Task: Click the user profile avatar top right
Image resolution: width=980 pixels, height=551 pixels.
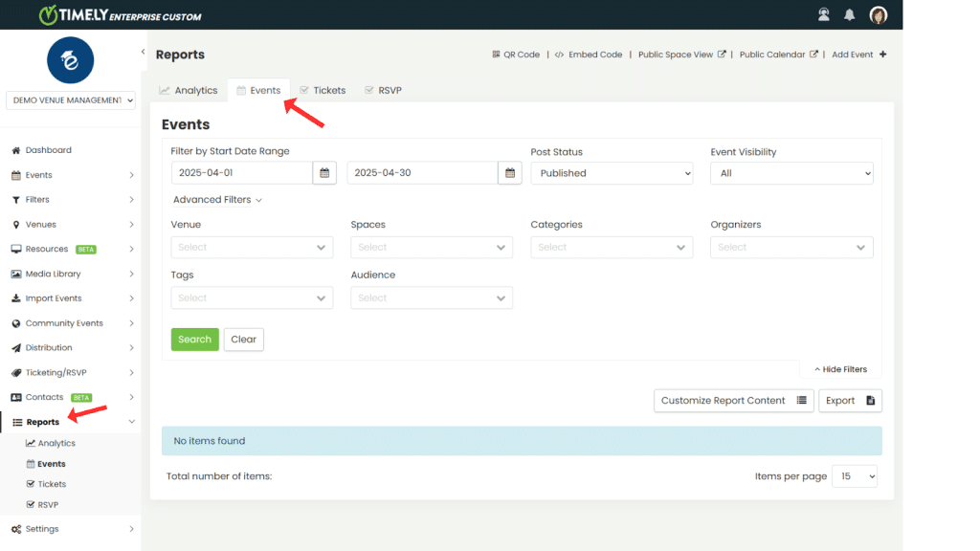Action: coord(878,14)
